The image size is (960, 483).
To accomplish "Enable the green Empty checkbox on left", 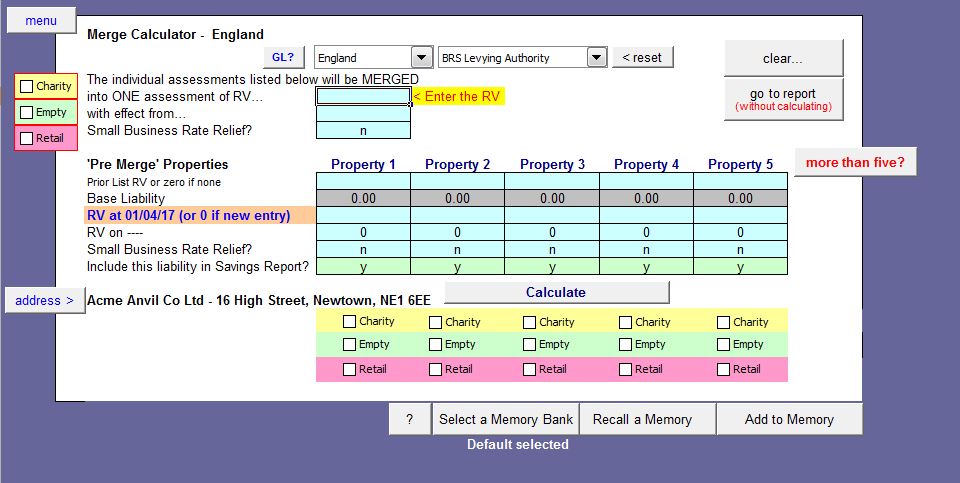I will pyautogui.click(x=27, y=113).
